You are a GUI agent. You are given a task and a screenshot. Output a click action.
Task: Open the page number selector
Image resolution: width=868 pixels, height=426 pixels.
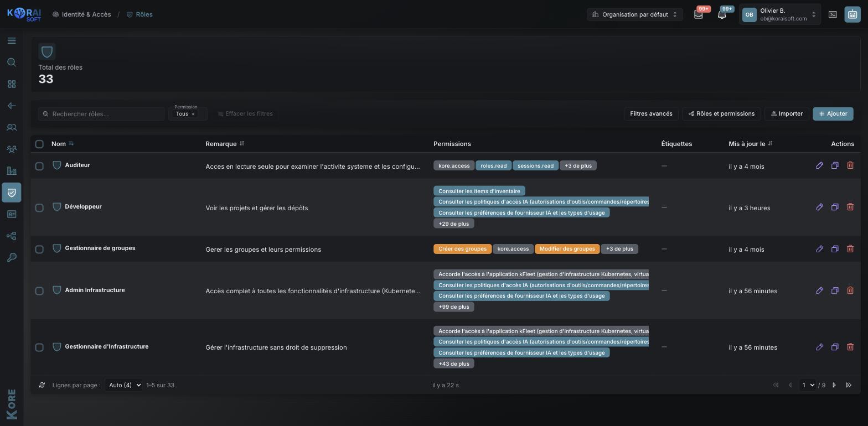(808, 385)
